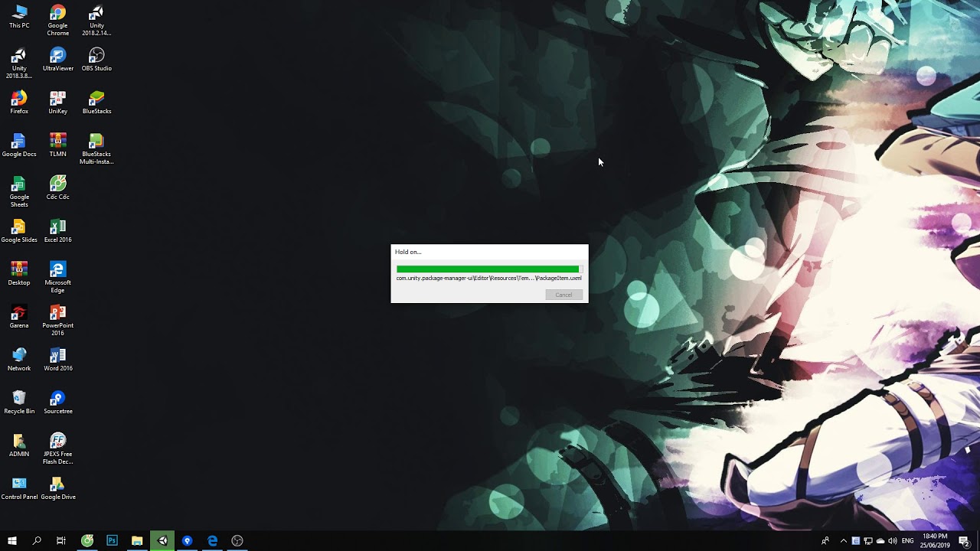Select the Word 2016 desktop icon

(58, 360)
